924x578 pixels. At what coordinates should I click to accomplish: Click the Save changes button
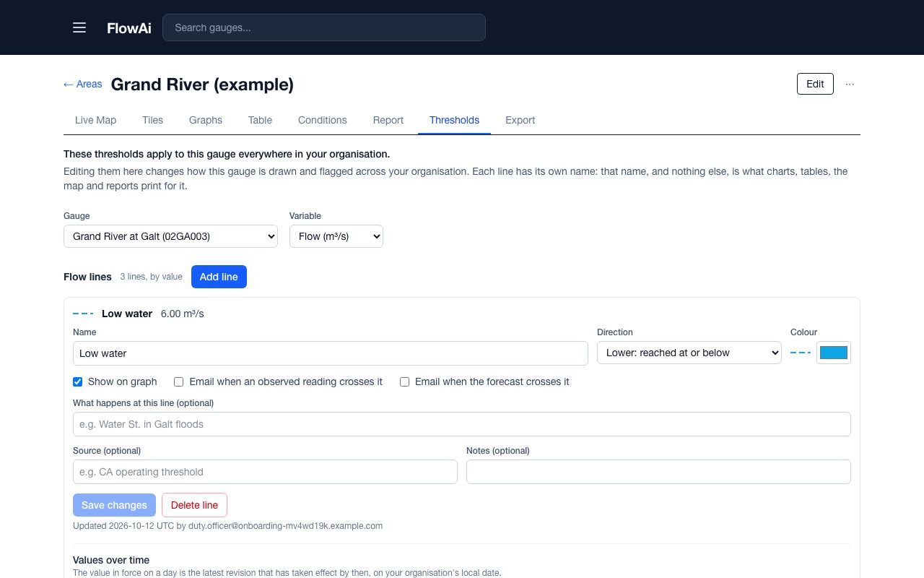click(x=114, y=505)
